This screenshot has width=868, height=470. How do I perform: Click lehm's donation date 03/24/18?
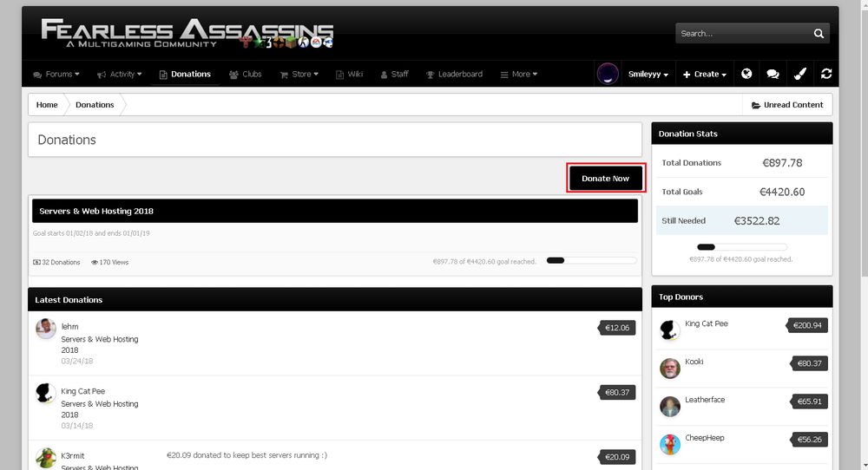pyautogui.click(x=77, y=361)
